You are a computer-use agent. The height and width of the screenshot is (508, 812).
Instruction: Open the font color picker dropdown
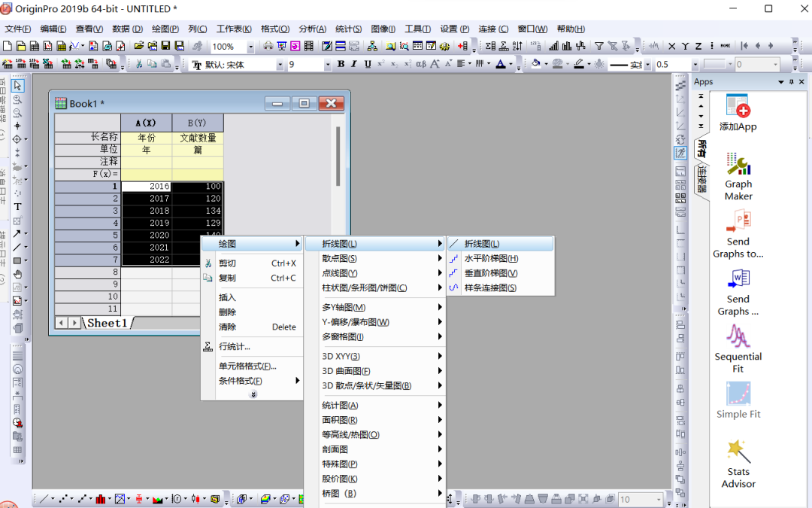click(x=511, y=64)
